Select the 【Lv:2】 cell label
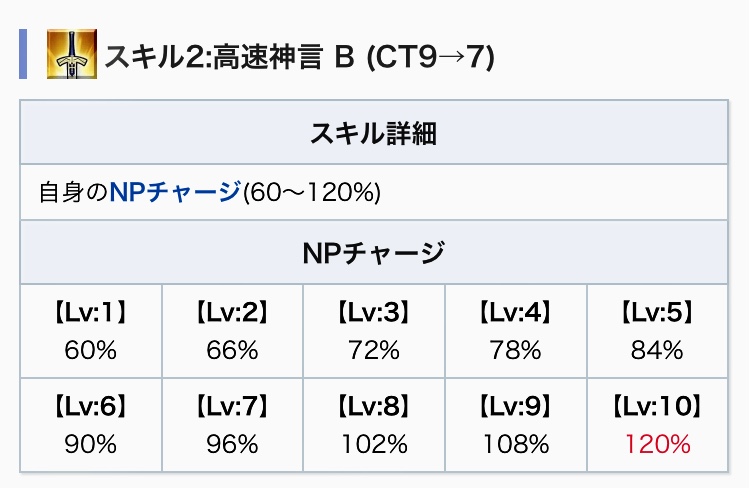 232,315
